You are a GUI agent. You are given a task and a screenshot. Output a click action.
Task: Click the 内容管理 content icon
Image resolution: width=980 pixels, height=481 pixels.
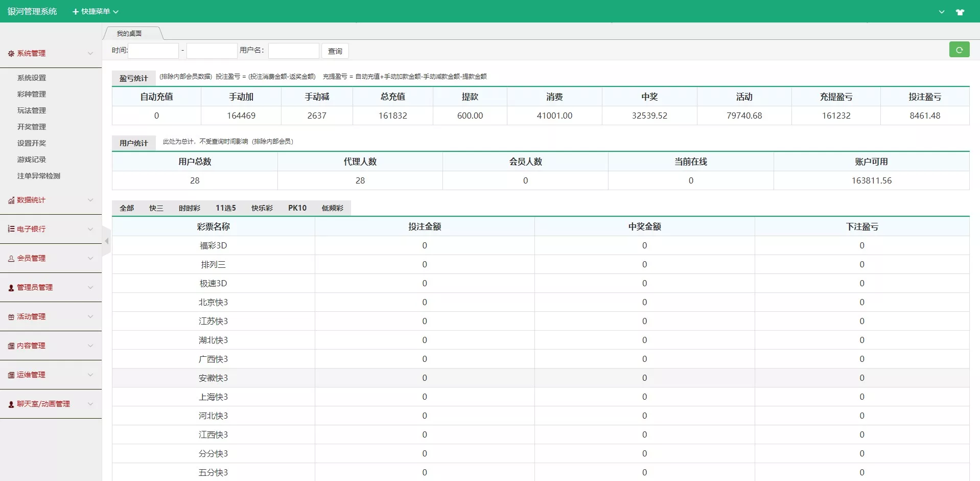point(10,346)
